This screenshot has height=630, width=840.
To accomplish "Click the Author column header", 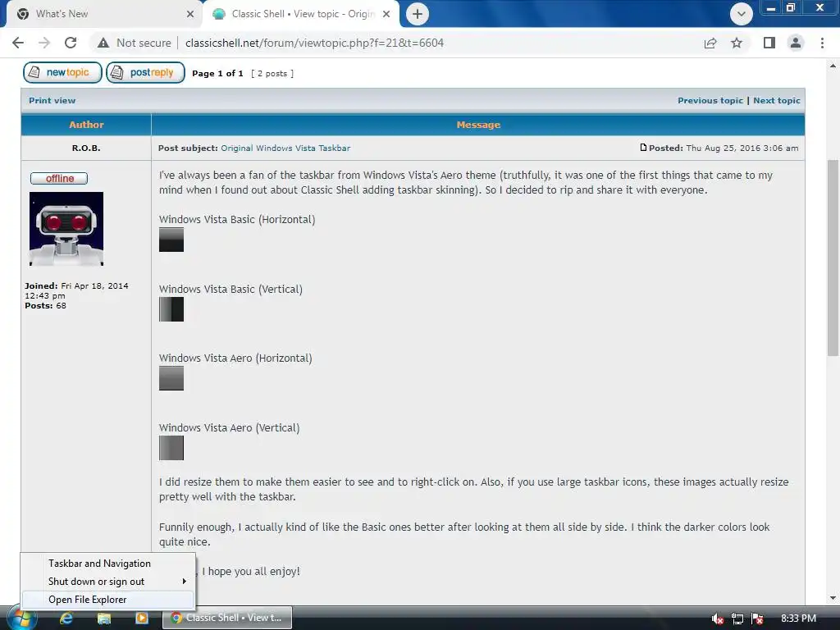I will pos(86,125).
